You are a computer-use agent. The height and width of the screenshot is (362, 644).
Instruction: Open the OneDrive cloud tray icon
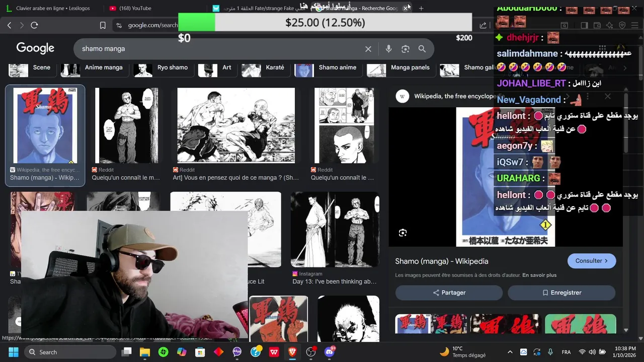[x=523, y=352]
